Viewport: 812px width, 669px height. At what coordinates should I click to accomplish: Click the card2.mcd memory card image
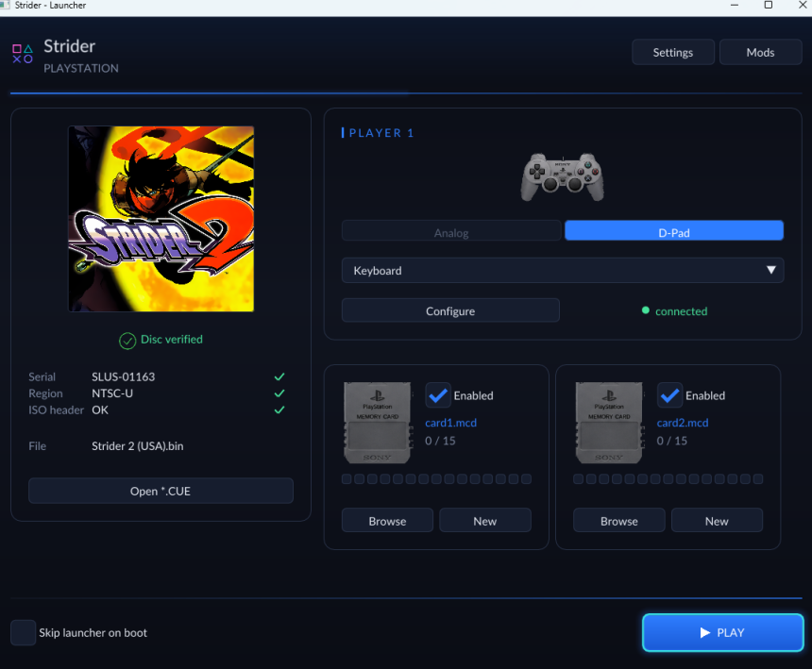(609, 423)
